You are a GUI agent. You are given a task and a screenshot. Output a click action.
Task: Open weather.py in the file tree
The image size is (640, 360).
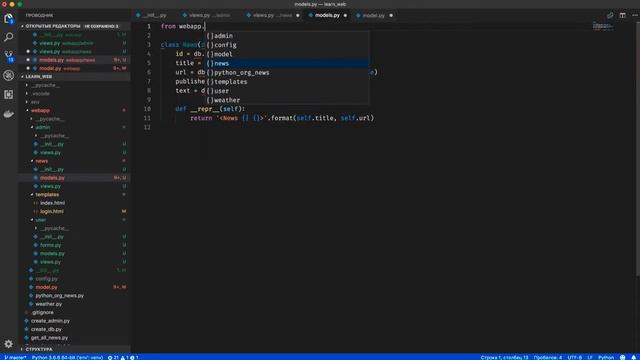pos(75,304)
